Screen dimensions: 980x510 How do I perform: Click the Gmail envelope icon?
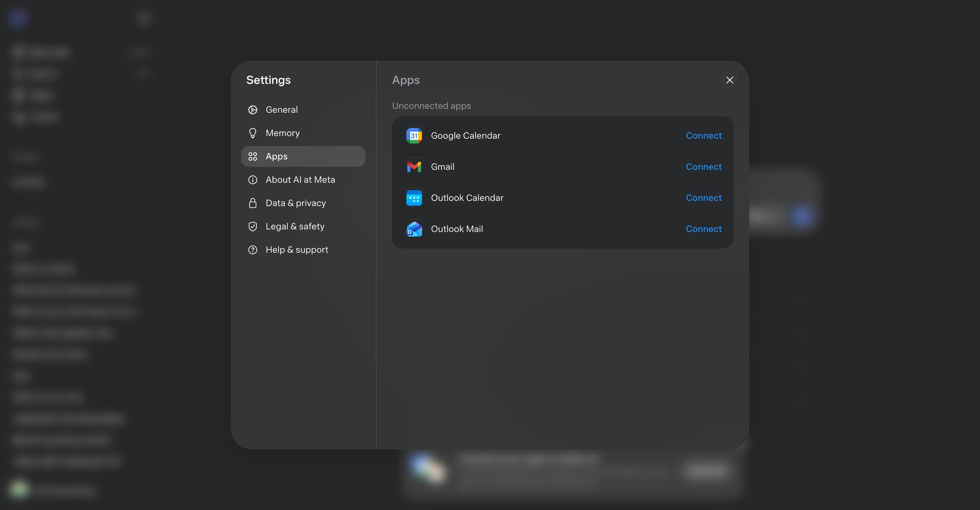click(x=414, y=167)
